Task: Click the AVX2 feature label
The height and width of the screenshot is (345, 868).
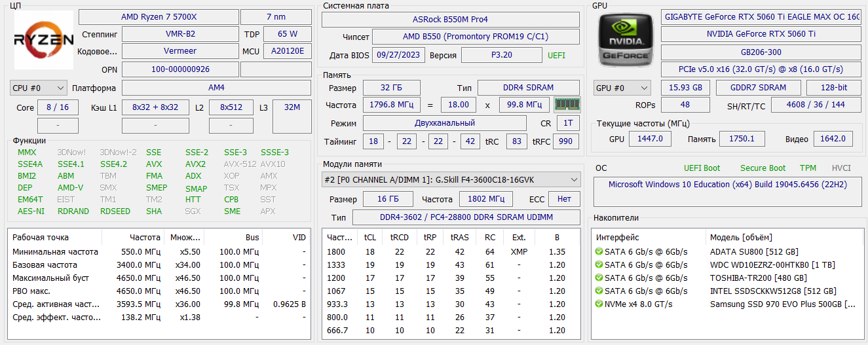Action: pos(195,164)
